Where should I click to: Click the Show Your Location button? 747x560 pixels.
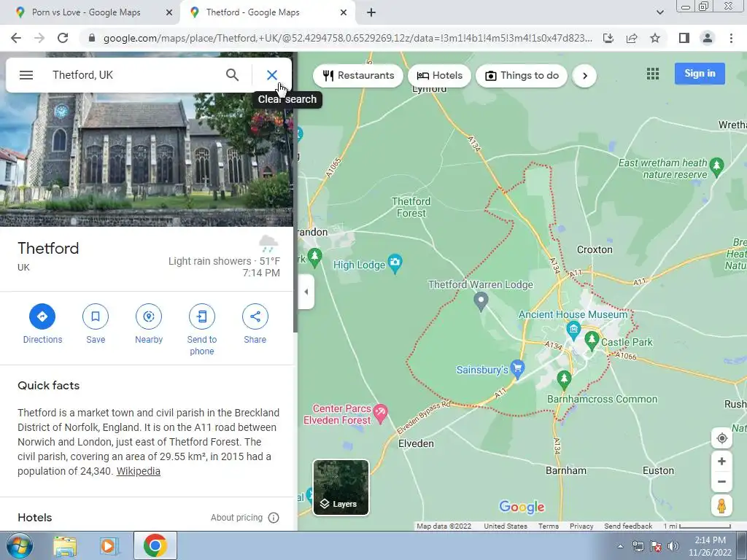pyautogui.click(x=721, y=438)
